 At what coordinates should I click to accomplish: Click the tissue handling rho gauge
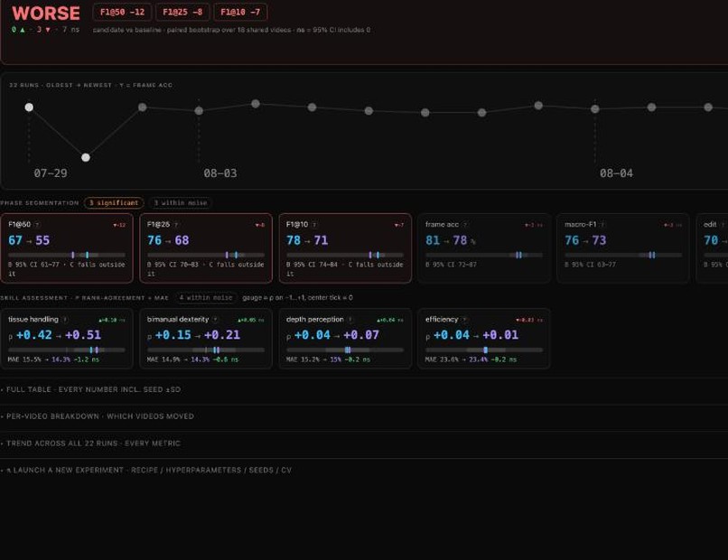67,350
